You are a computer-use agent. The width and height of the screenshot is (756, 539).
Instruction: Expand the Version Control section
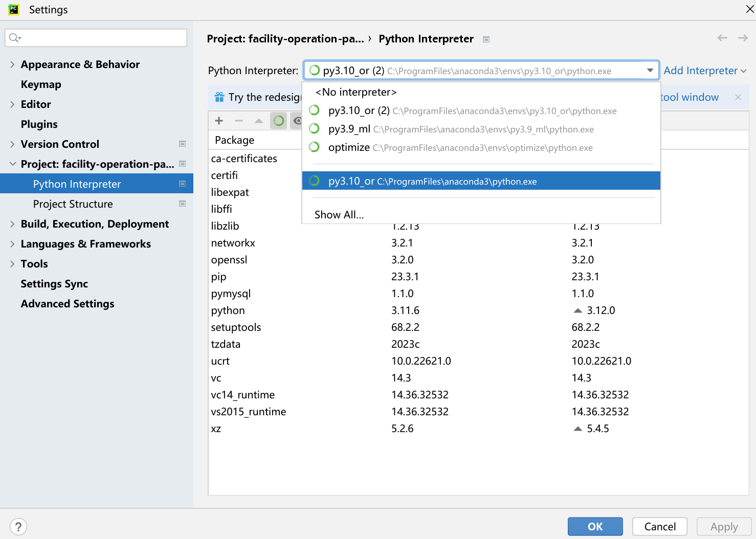pos(12,144)
